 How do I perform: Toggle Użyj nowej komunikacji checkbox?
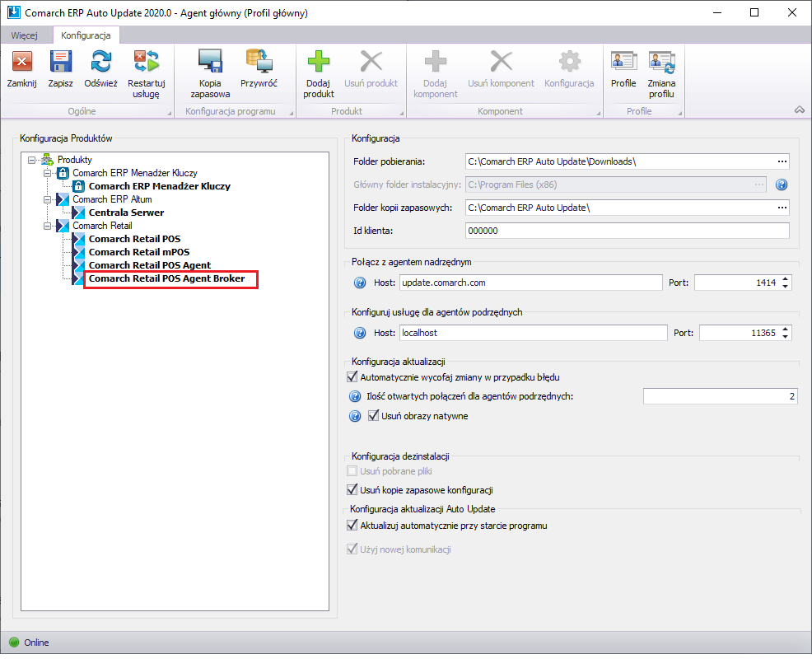point(352,549)
